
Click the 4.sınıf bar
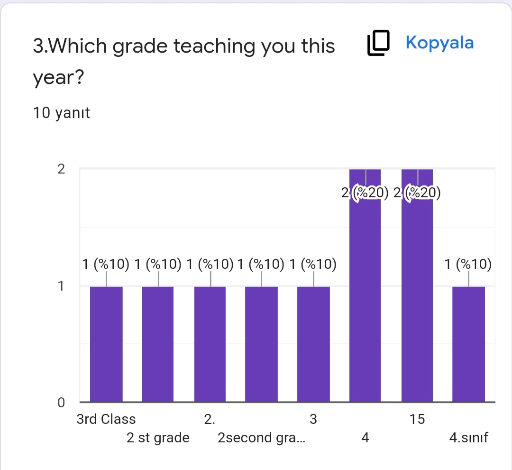pyautogui.click(x=468, y=344)
